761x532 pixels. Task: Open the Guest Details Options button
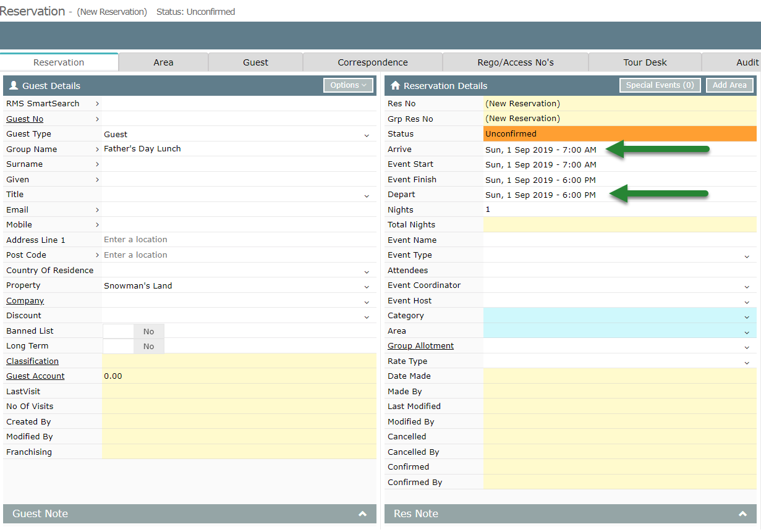pyautogui.click(x=349, y=85)
